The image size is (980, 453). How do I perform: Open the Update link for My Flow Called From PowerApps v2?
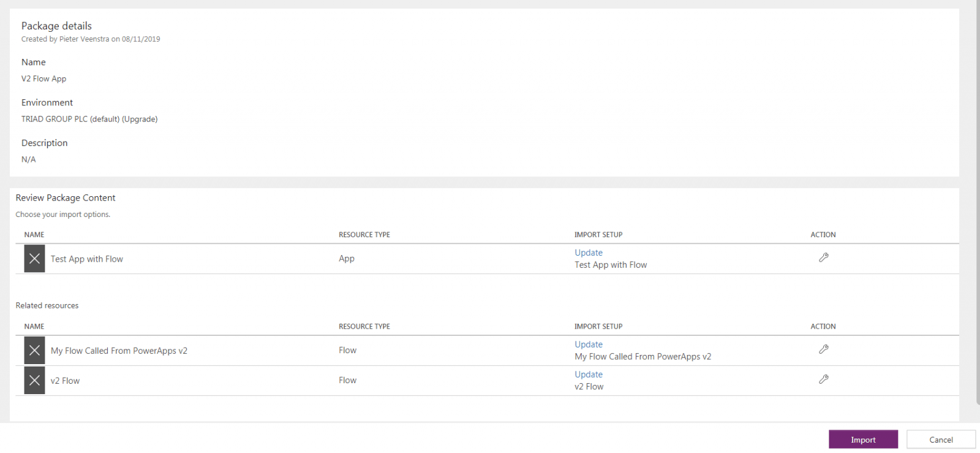point(589,345)
